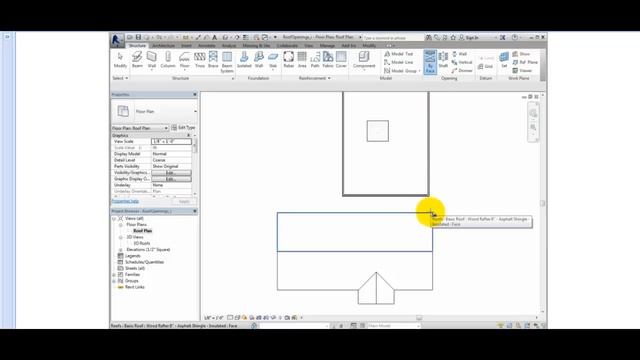Screen dimensions: 640x360
Task: Click Edit button for Visibility/Graphics
Action: pos(171,173)
